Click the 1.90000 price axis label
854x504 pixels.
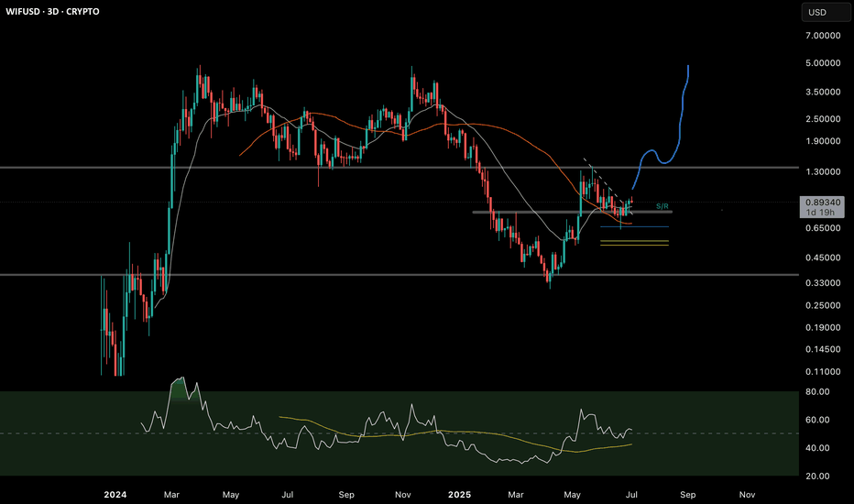tap(823, 141)
